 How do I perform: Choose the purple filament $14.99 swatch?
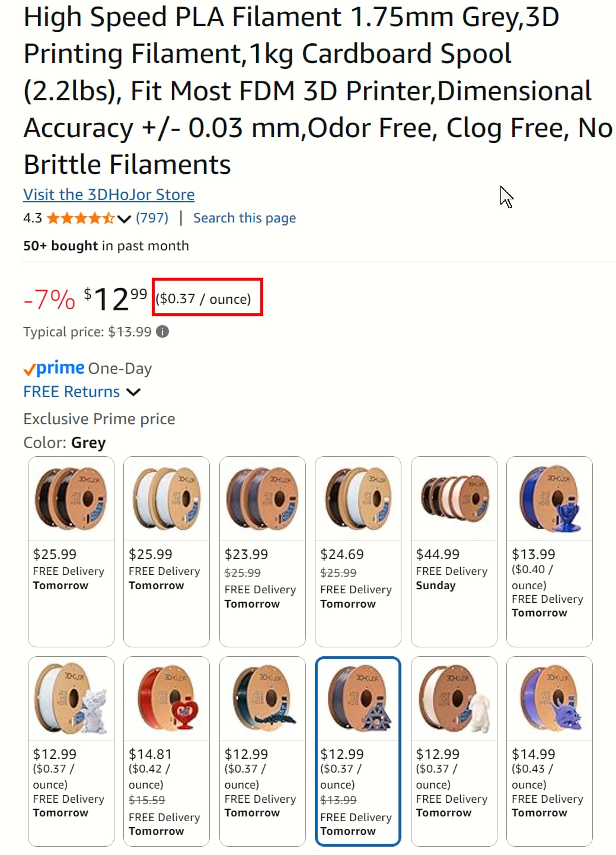pos(549,751)
